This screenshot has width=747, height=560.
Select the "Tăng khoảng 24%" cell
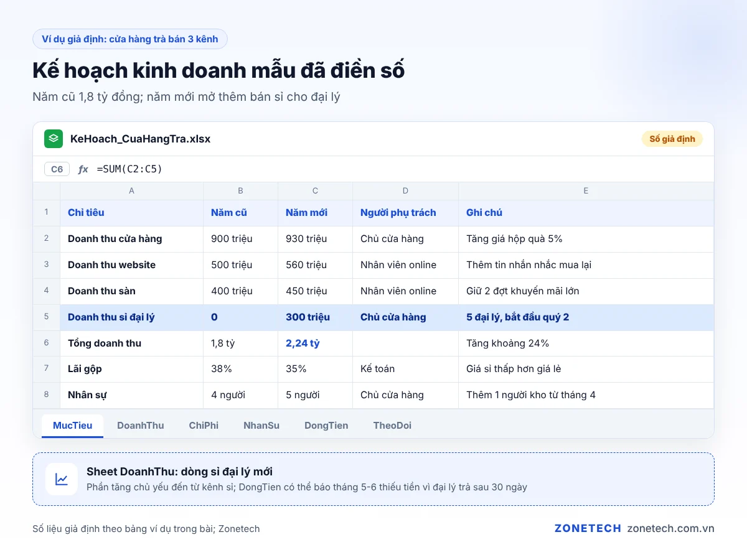586,343
